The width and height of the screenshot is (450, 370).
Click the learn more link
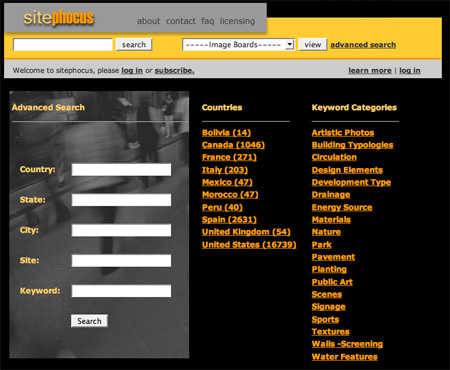click(370, 70)
